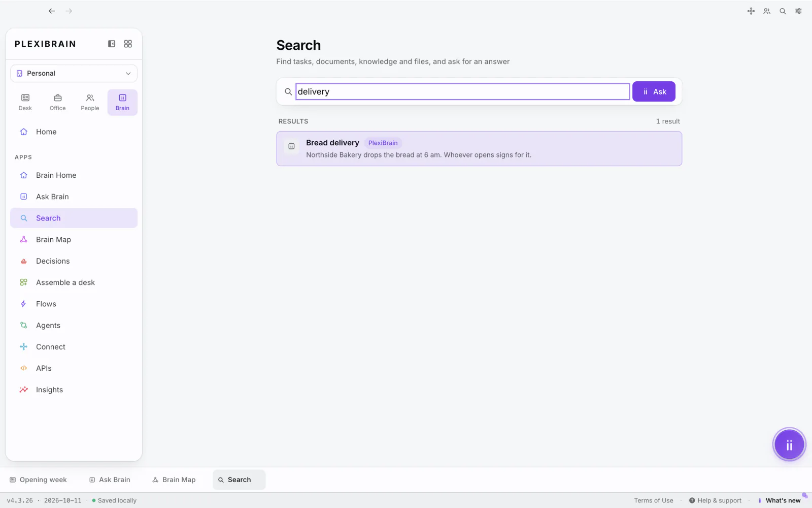Switch to Opening week bottom tab
Screen dimensions: 812x508
[x=39, y=480]
